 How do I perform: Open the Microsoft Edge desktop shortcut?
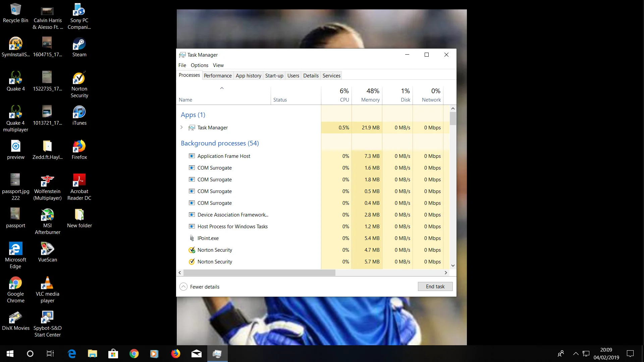(15, 256)
